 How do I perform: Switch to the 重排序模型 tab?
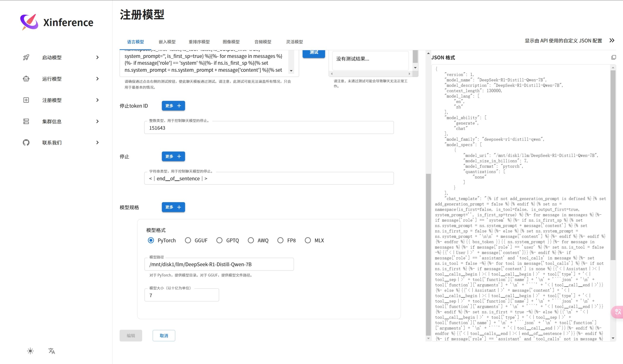click(199, 42)
